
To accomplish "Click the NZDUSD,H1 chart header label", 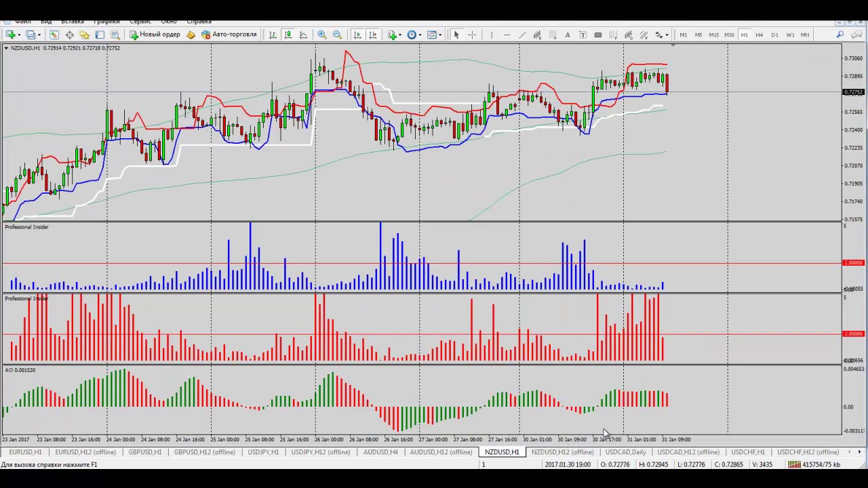I will coord(26,48).
